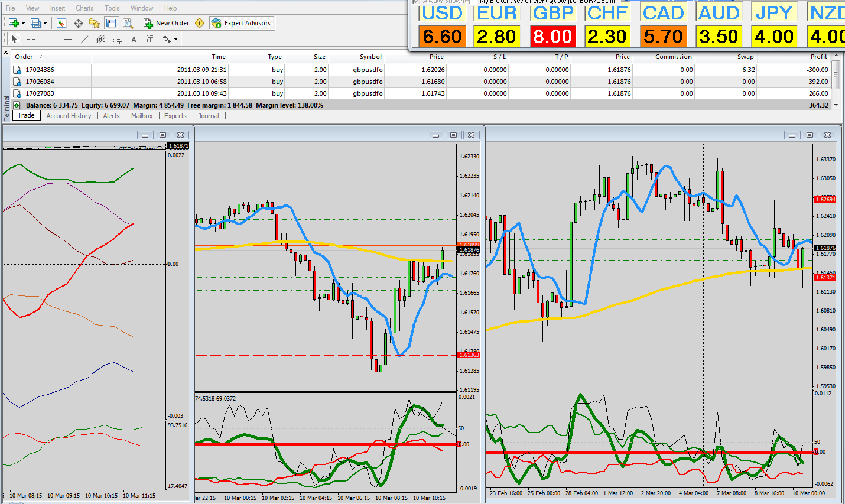Select the Vertical Line drawing tool
Viewport: 845px width, 504px height.
(x=51, y=39)
